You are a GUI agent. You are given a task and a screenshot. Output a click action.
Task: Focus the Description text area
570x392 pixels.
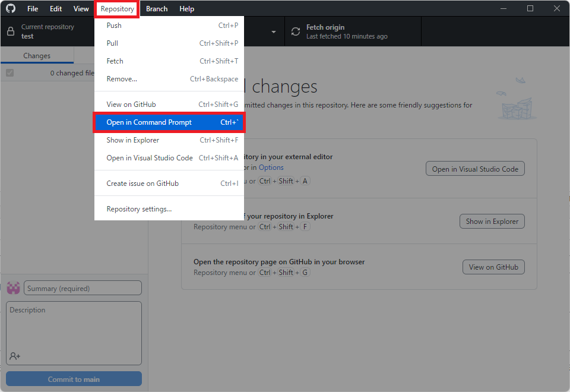[74, 333]
